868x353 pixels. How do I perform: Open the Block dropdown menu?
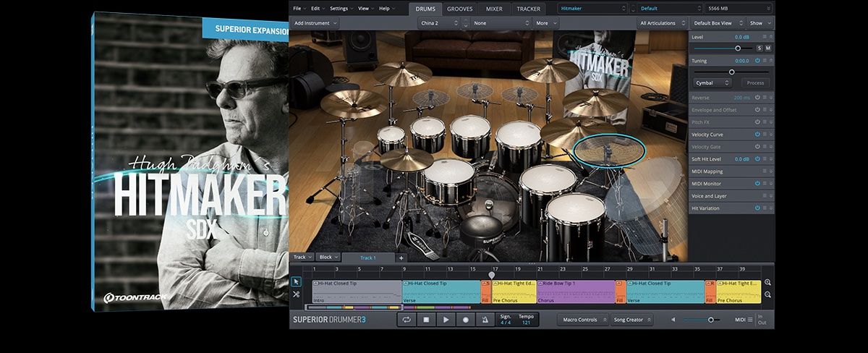(328, 258)
